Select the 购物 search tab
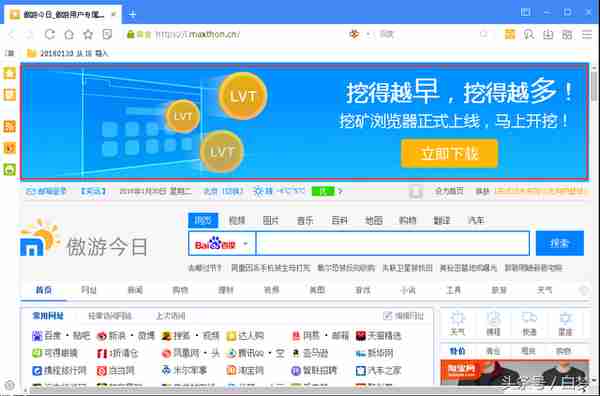Image resolution: width=600 pixels, height=396 pixels. pos(408,220)
